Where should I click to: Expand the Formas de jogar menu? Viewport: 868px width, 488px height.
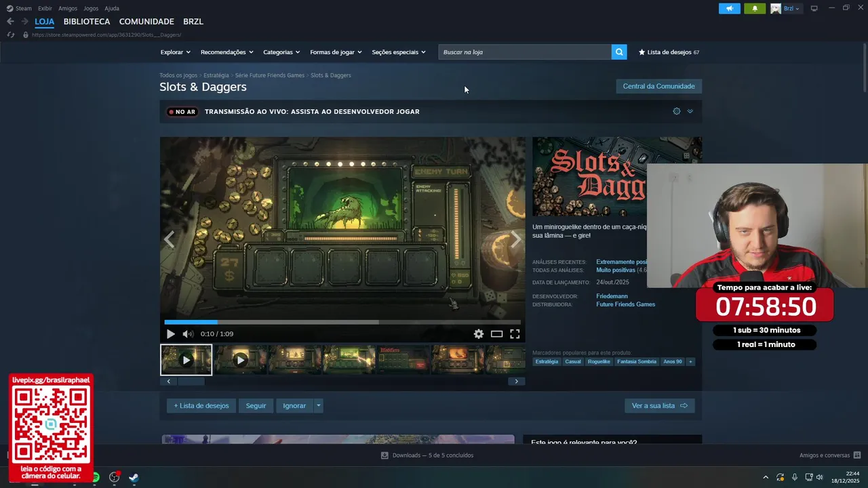point(336,52)
